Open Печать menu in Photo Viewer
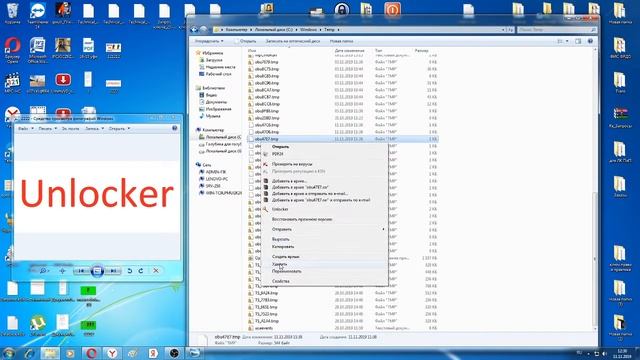Screen dimensions: 640x360 [47, 129]
